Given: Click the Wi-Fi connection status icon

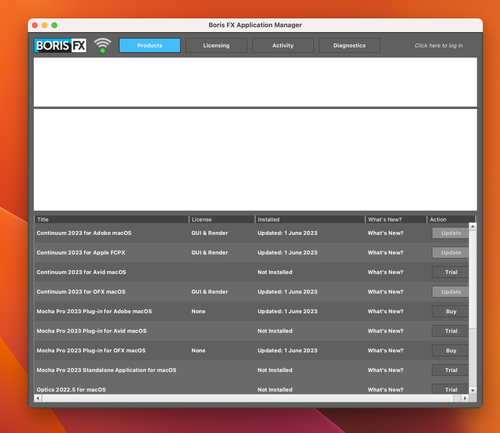Looking at the screenshot, I should pyautogui.click(x=102, y=45).
